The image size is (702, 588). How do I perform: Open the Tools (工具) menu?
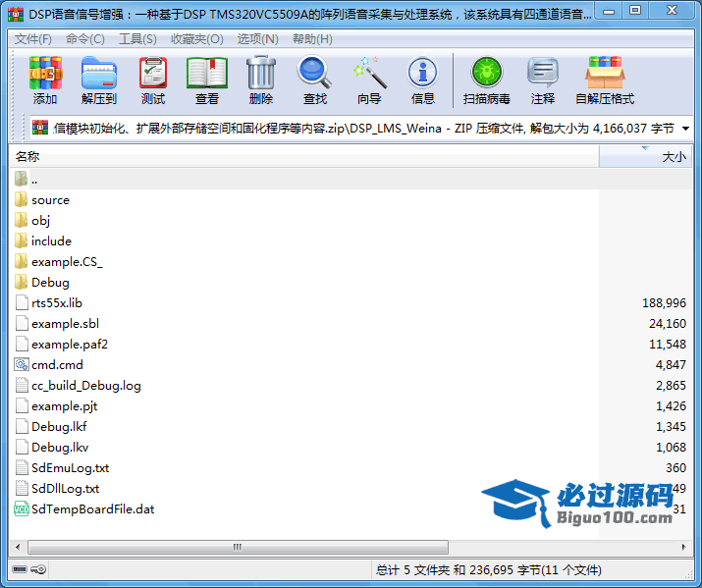point(137,39)
